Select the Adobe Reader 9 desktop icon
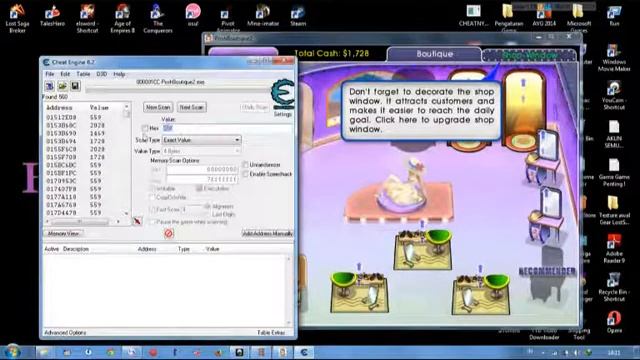The width and height of the screenshot is (640, 360). pos(614,249)
